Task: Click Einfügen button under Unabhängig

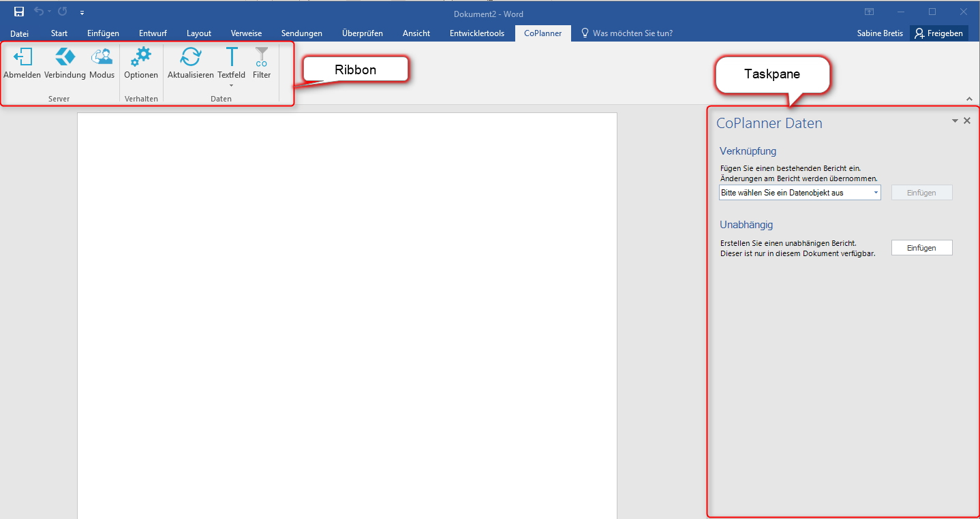Action: click(921, 248)
